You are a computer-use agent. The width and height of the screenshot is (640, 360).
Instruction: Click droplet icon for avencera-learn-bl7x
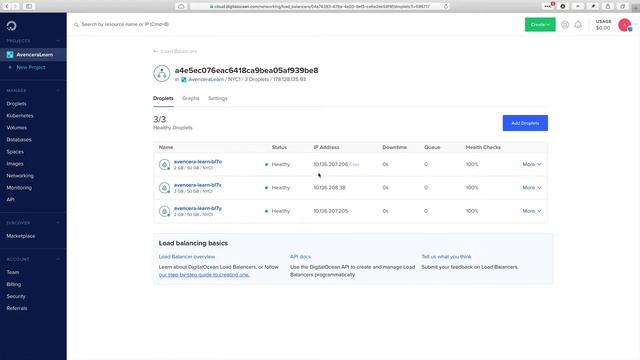pos(164,188)
